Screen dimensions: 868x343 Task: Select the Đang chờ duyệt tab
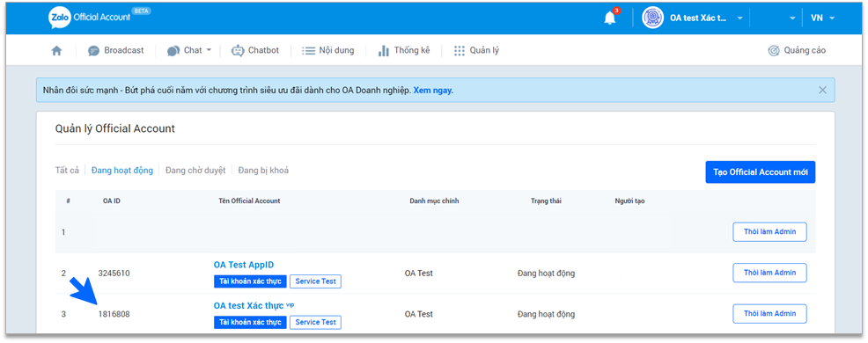coord(195,171)
